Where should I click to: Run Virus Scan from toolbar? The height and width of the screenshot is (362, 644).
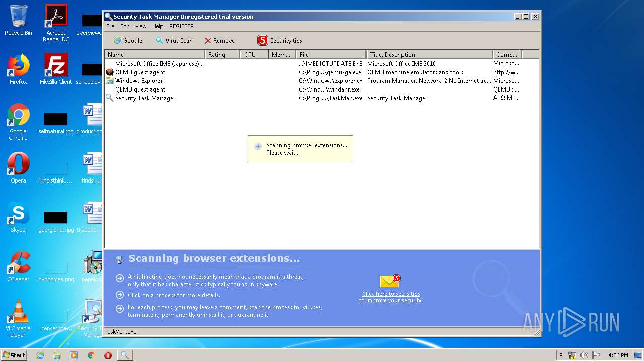click(x=174, y=41)
